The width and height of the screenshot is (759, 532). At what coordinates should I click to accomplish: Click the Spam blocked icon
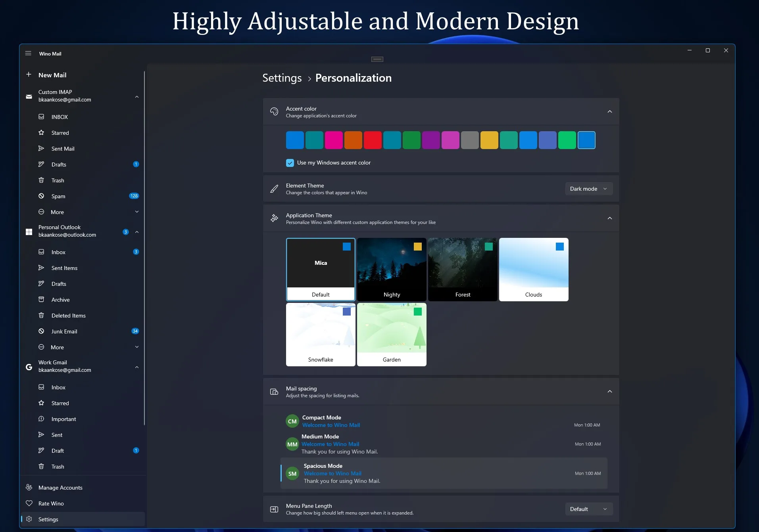(41, 196)
